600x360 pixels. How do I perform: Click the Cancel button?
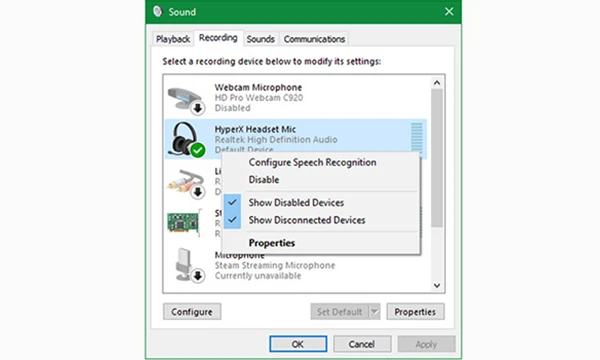[x=362, y=344]
